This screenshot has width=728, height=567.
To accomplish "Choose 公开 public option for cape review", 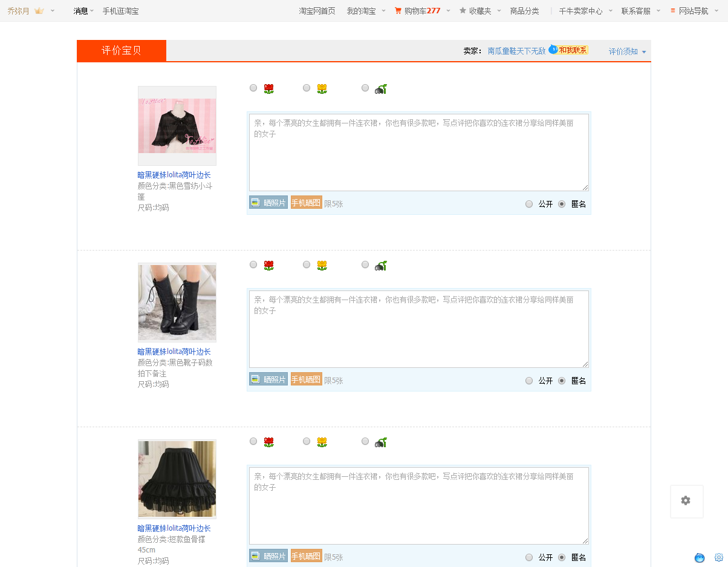I will [x=529, y=204].
